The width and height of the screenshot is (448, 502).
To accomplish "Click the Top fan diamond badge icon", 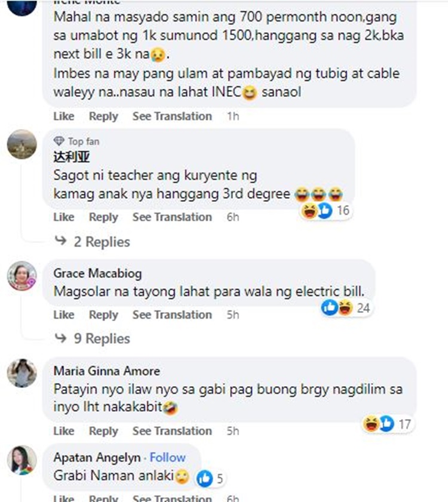I will tap(59, 141).
